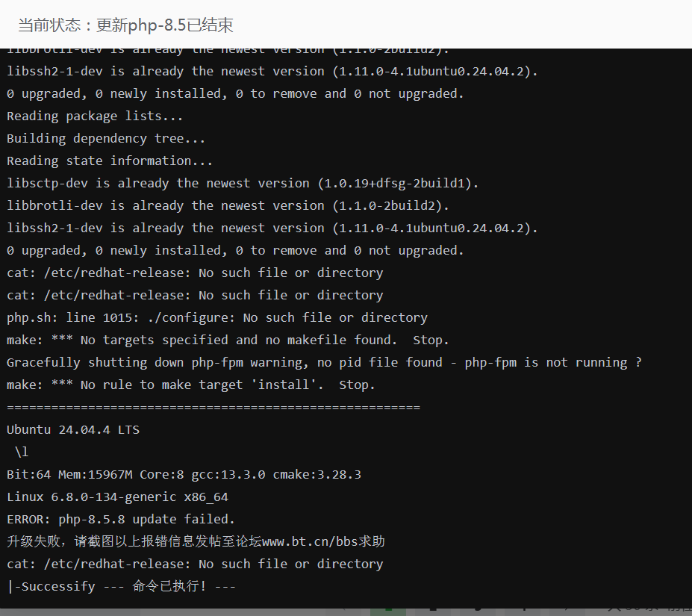Click the 'Ubuntu 24.04.4 LTS' line
Image resolution: width=692 pixels, height=616 pixels.
73,429
